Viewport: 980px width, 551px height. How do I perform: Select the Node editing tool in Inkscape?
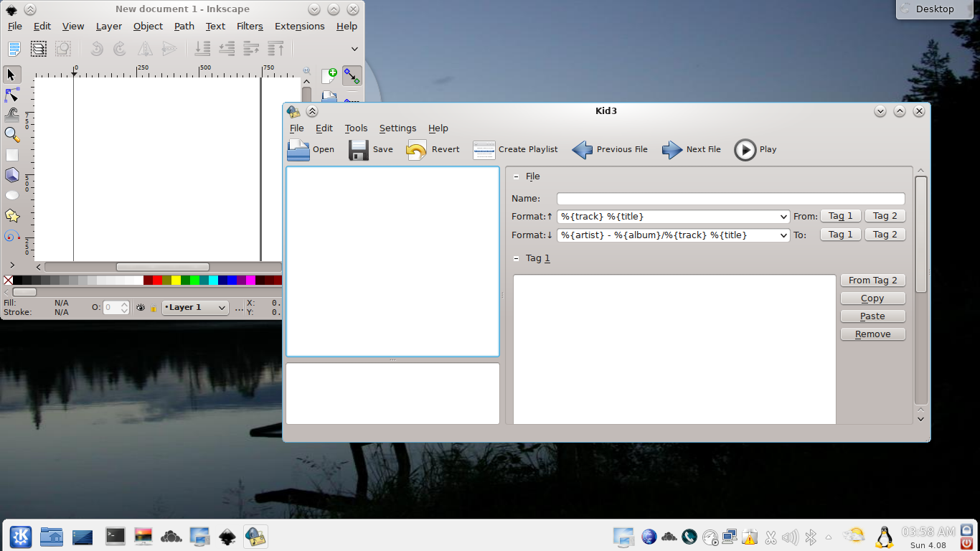point(11,95)
